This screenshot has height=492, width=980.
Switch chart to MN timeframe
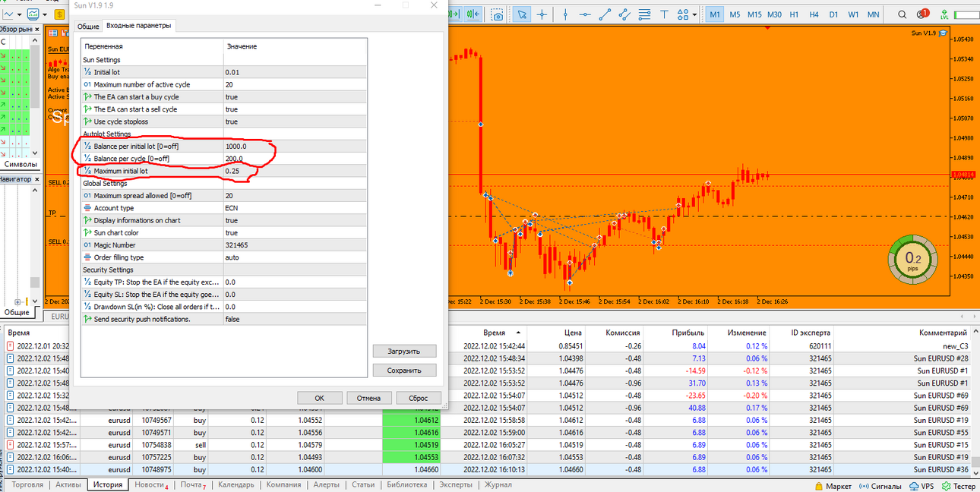click(x=873, y=14)
